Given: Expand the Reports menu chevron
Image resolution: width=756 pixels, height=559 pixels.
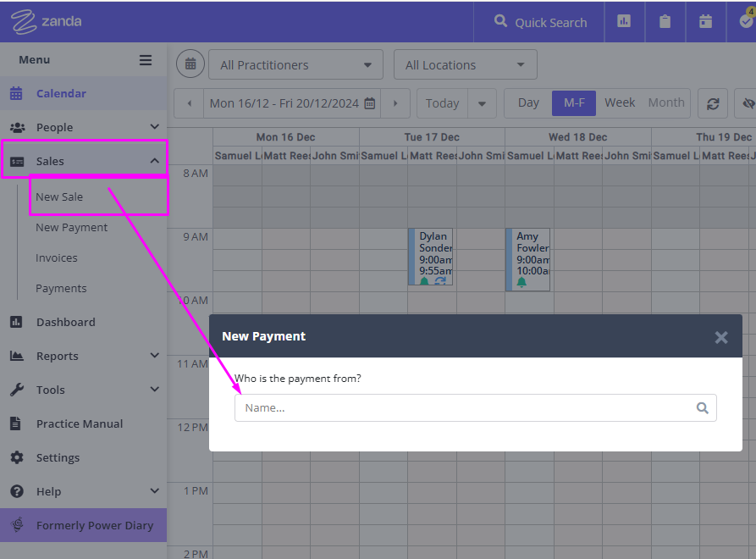Looking at the screenshot, I should [154, 356].
